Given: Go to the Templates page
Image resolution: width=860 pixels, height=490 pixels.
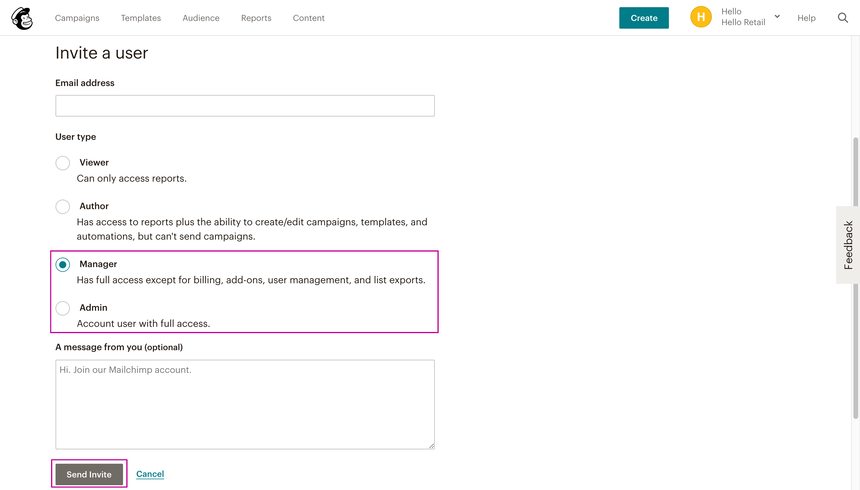Looking at the screenshot, I should tap(141, 18).
